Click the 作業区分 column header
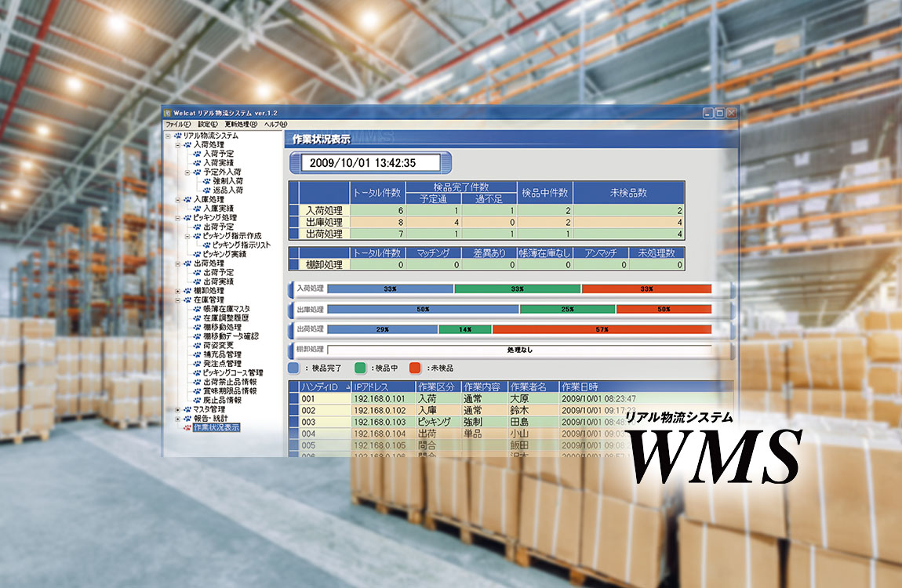 438,387
